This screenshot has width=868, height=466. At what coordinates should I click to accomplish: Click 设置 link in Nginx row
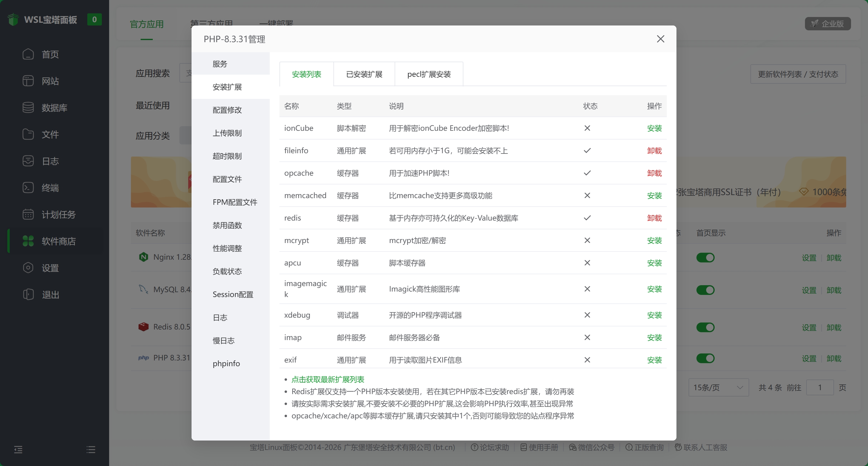point(809,258)
